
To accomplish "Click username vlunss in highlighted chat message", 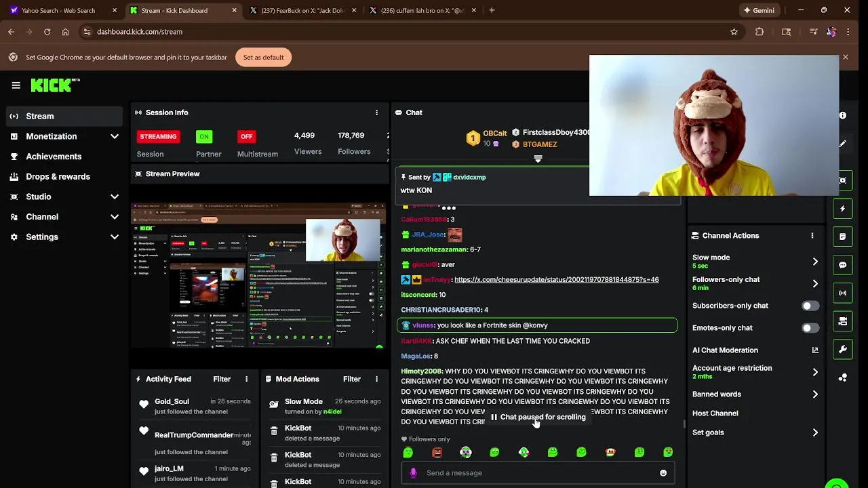I will [423, 325].
